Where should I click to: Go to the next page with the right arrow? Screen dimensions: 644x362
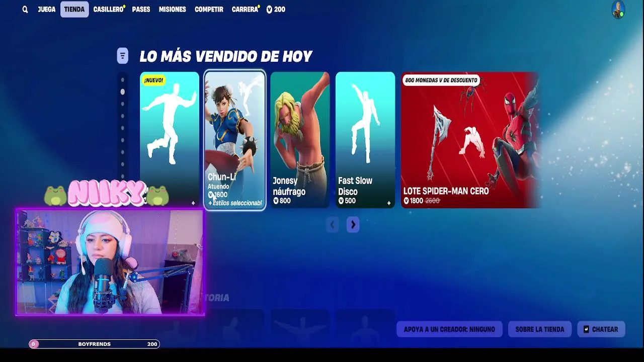pyautogui.click(x=353, y=225)
